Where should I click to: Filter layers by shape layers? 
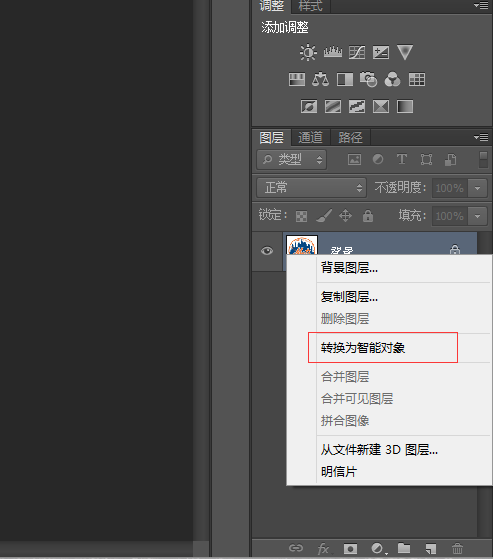[426, 159]
